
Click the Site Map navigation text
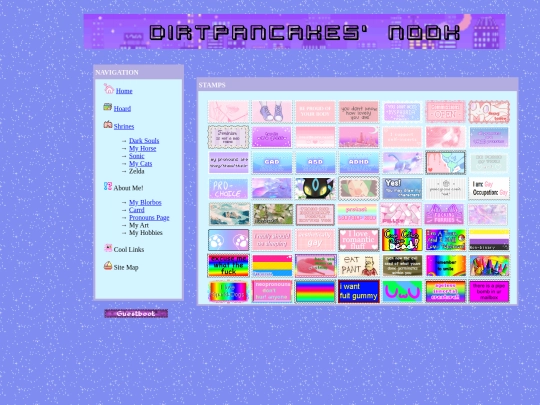pyautogui.click(x=126, y=268)
